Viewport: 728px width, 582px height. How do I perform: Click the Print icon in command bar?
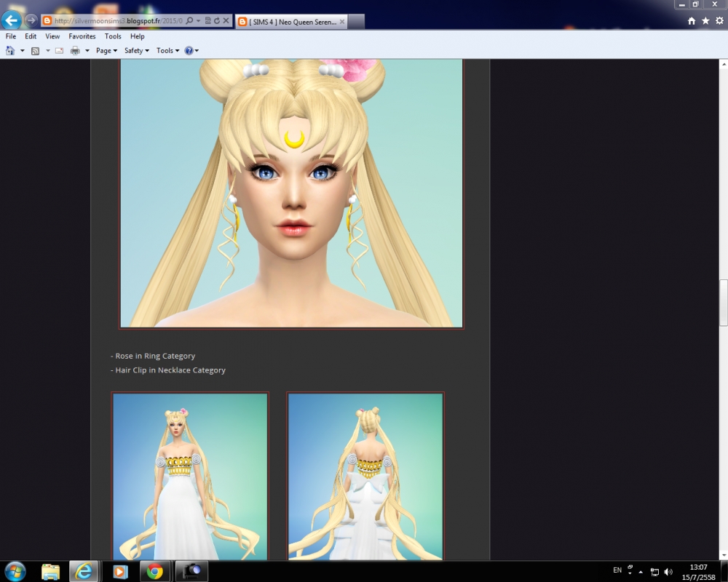75,51
